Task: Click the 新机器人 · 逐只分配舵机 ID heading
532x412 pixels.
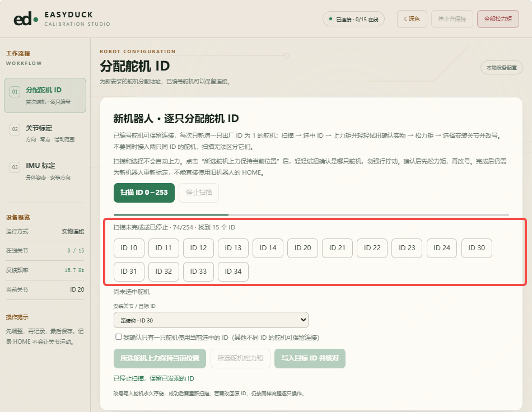Action: tap(176, 118)
